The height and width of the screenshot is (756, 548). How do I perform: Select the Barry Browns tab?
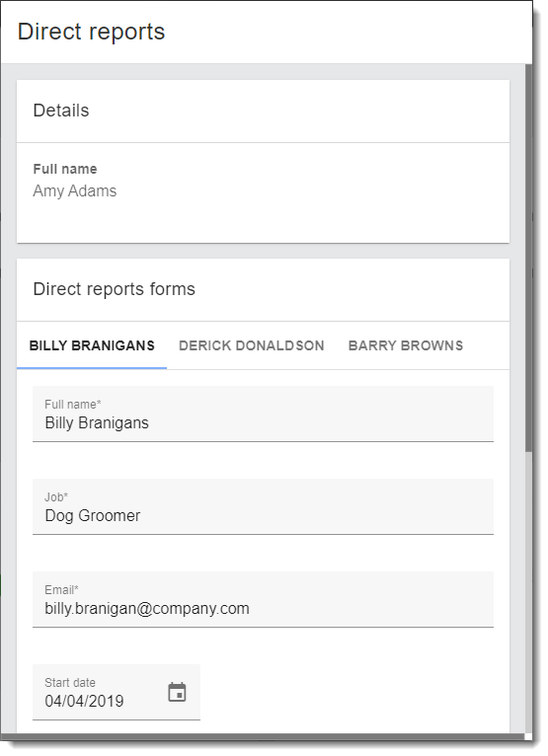406,345
